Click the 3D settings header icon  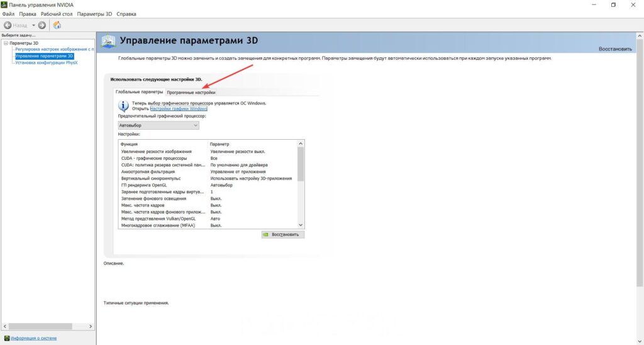coord(108,41)
